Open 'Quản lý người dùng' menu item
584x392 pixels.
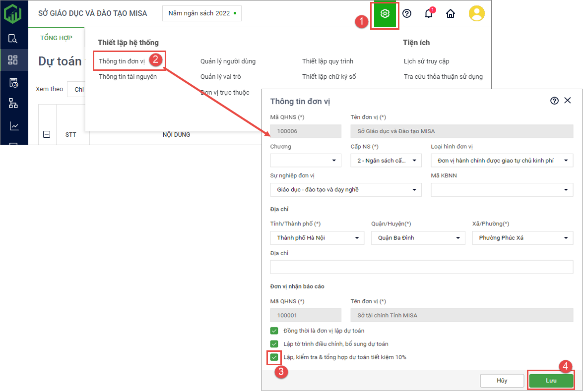pyautogui.click(x=228, y=61)
